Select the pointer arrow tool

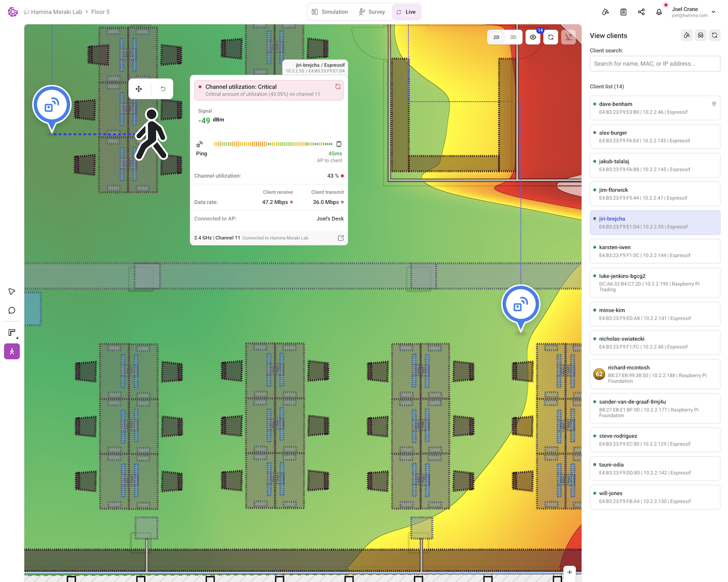[x=12, y=291]
